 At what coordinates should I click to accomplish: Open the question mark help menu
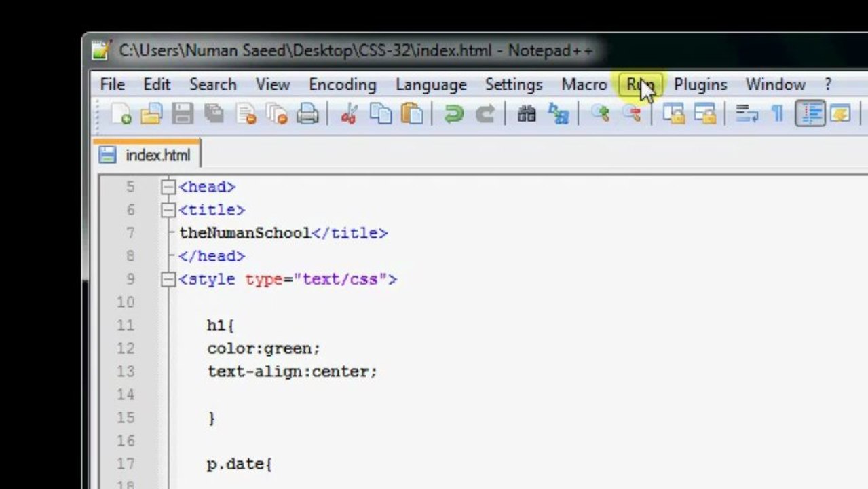pyautogui.click(x=828, y=84)
